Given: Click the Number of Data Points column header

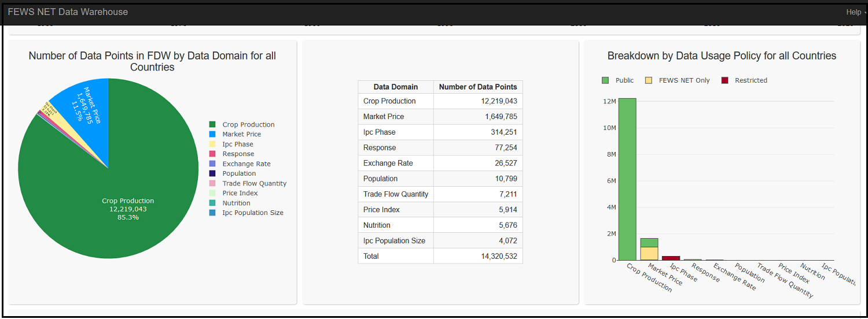Looking at the screenshot, I should click(478, 87).
